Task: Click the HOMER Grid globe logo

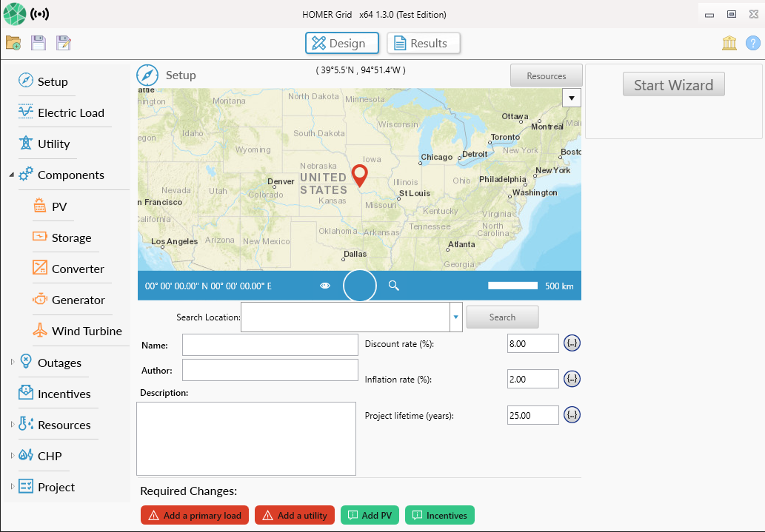Action: (x=15, y=13)
